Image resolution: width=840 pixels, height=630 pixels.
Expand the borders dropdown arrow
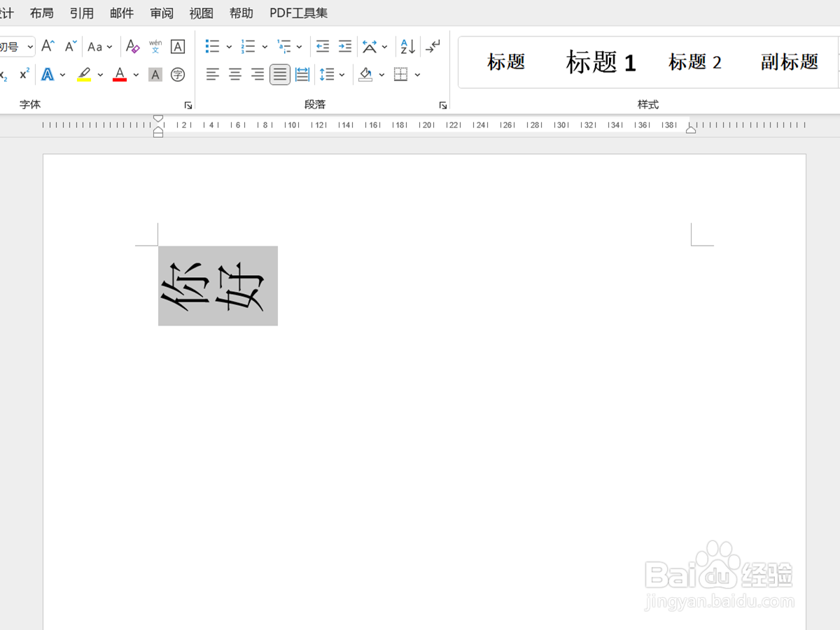click(417, 75)
